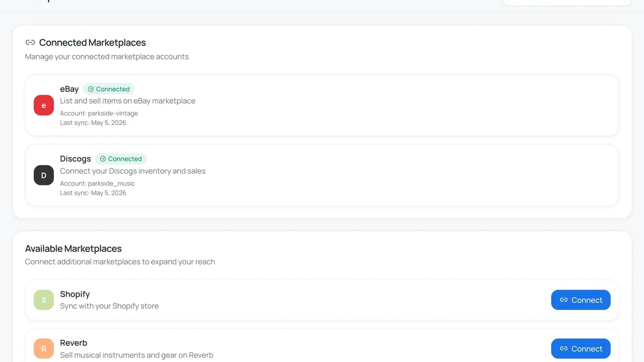
Task: Click the link icon beside Connected Marketplaces
Action: [30, 43]
